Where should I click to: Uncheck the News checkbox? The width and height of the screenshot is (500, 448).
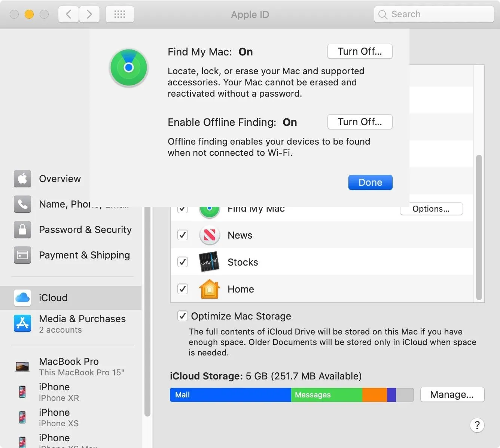tap(183, 235)
